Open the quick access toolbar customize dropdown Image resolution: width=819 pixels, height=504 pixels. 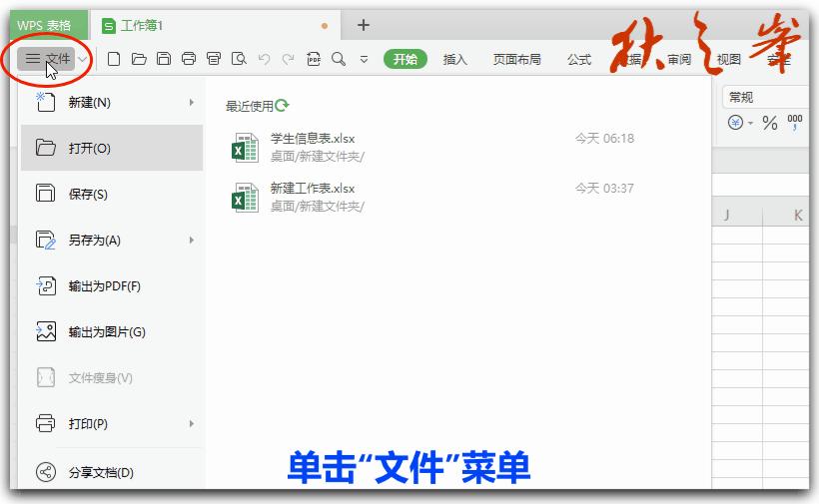365,60
